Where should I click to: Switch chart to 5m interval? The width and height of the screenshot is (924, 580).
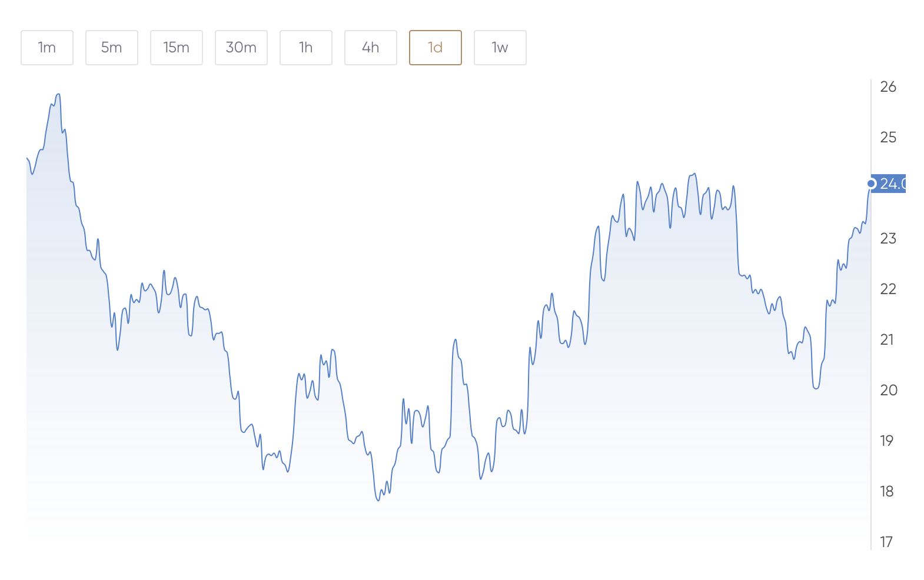112,48
